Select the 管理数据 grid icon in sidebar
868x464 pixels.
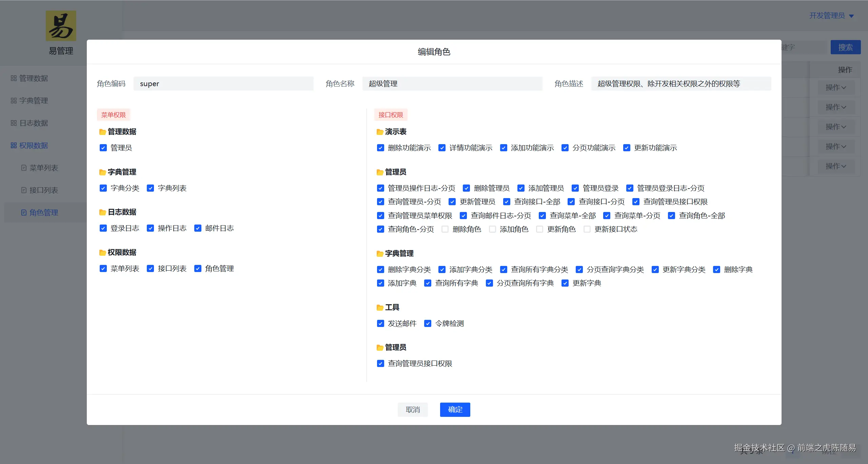pos(14,78)
